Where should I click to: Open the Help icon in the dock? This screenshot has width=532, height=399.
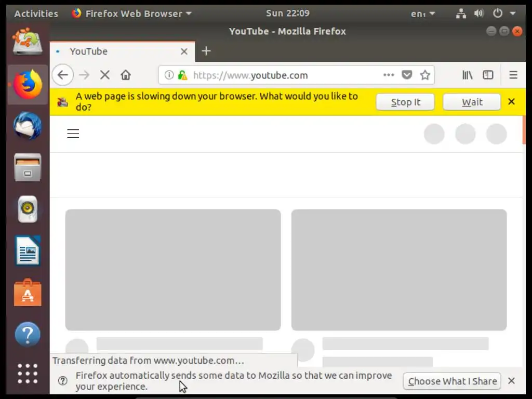[x=28, y=335]
